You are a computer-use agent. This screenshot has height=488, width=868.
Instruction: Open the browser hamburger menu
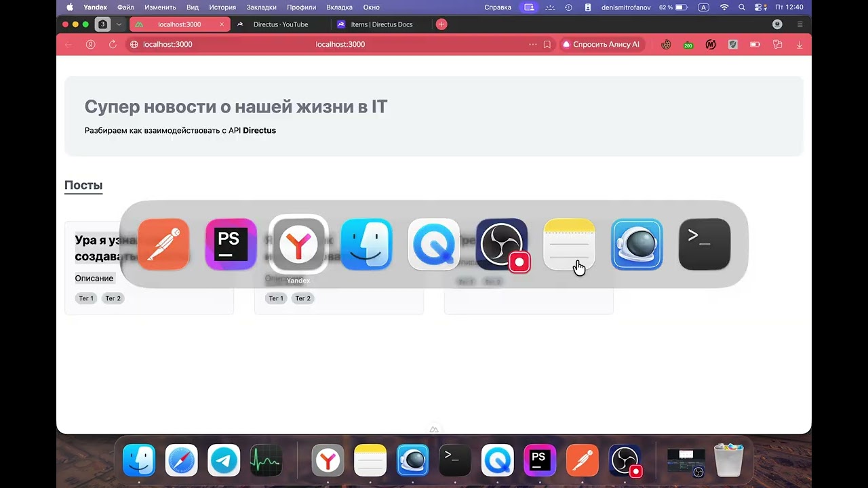click(800, 24)
